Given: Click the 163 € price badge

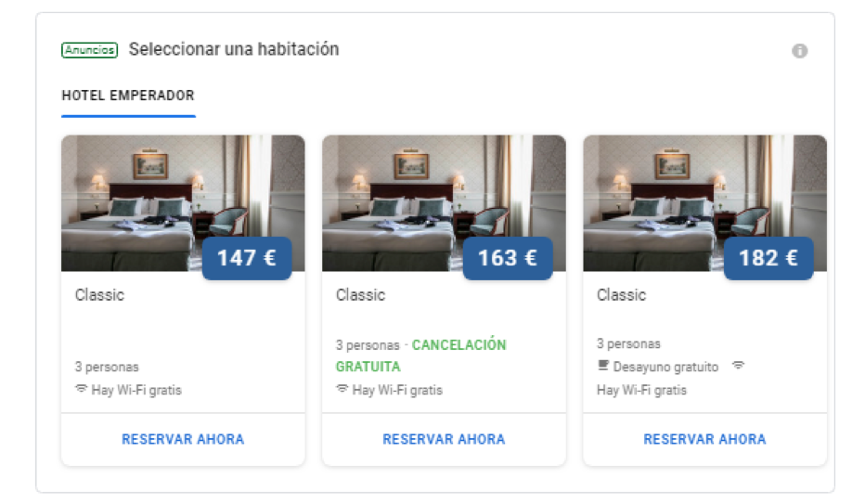Looking at the screenshot, I should coord(508,258).
